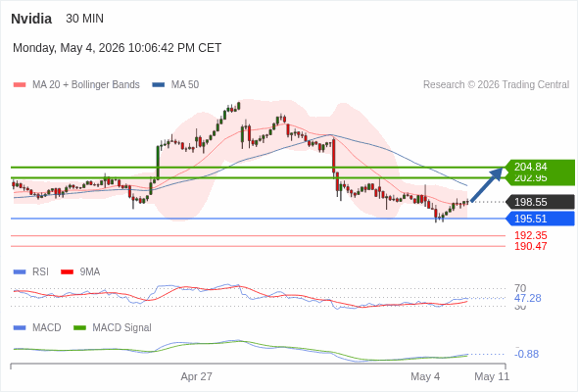Click the RSI value 47.28 label

click(527, 298)
